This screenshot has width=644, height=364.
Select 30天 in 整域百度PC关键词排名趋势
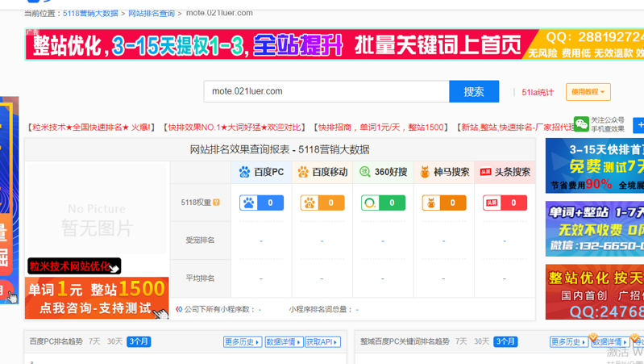coord(482,341)
